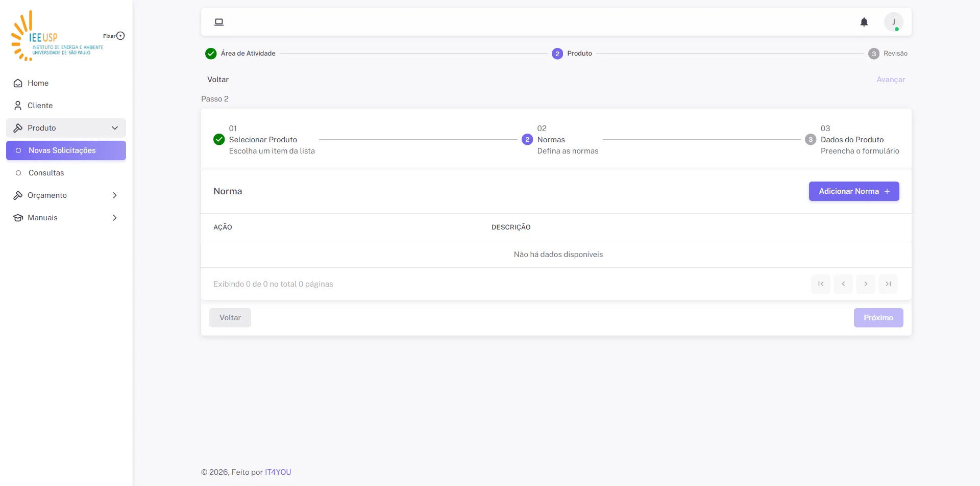The width and height of the screenshot is (980, 486).
Task: Go to previous page of table
Action: (843, 284)
